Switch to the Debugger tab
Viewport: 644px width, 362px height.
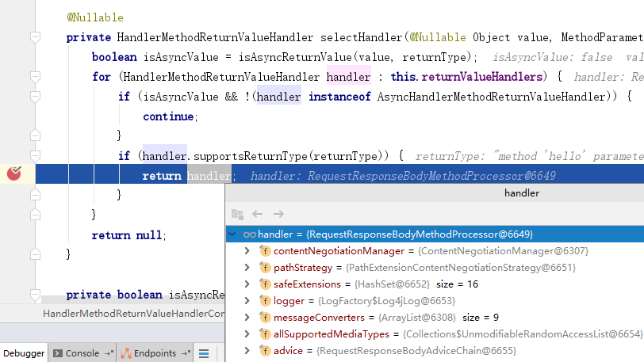(23, 353)
